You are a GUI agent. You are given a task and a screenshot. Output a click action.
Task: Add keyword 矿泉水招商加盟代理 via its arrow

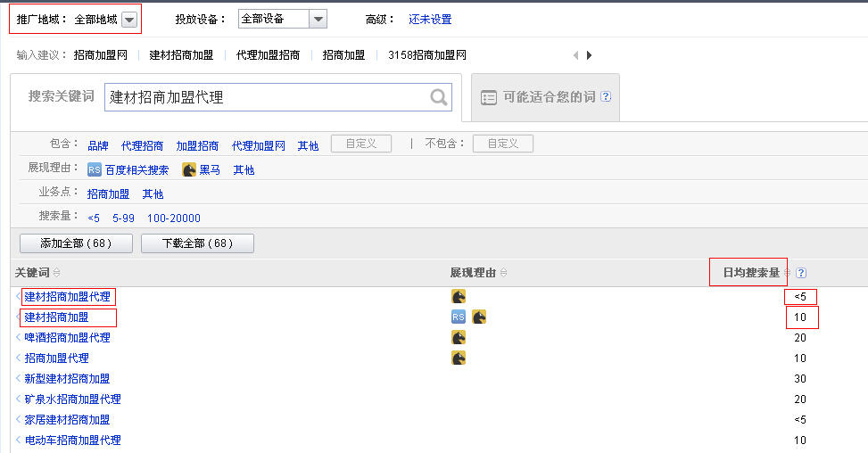[18, 399]
